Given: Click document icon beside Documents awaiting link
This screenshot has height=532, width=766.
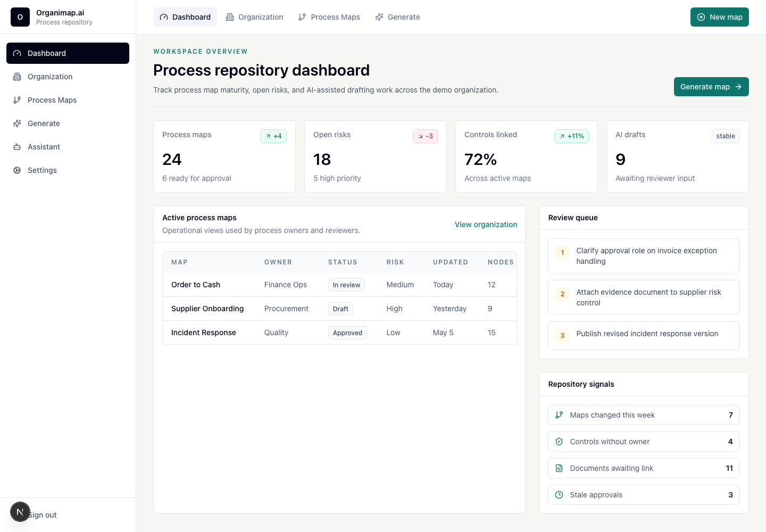Looking at the screenshot, I should pyautogui.click(x=559, y=468).
